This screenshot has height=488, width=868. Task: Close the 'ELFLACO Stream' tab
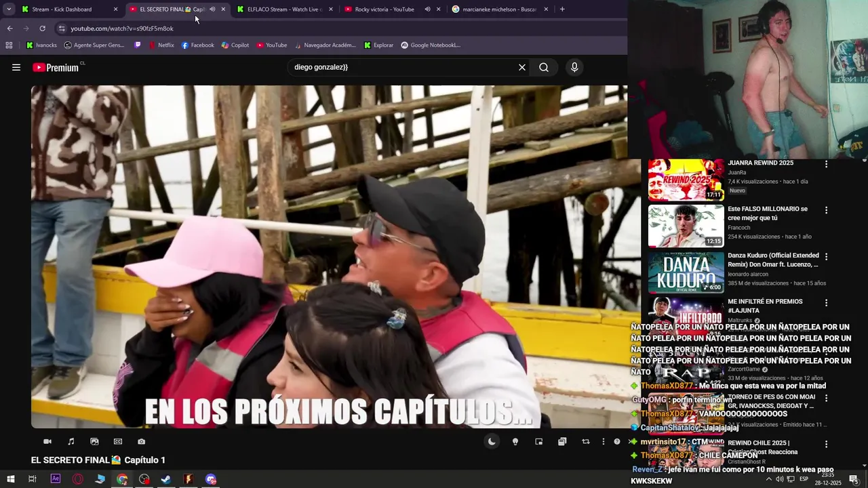(x=331, y=9)
